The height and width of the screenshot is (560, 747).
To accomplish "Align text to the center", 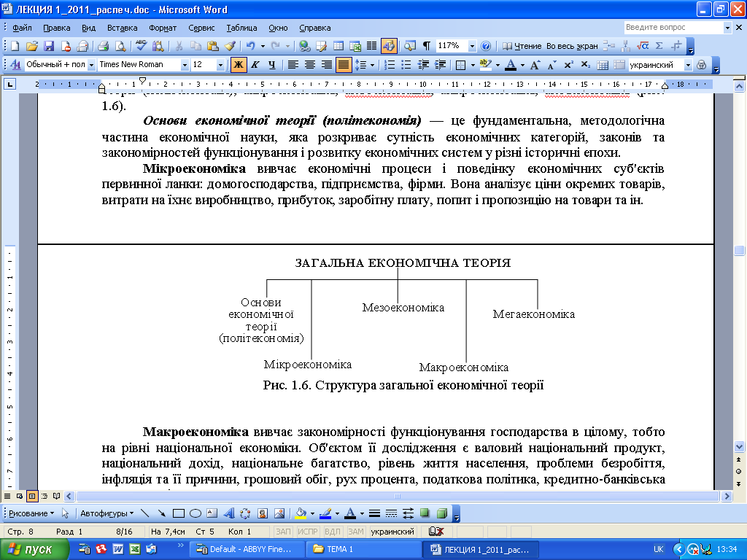I will (x=309, y=65).
